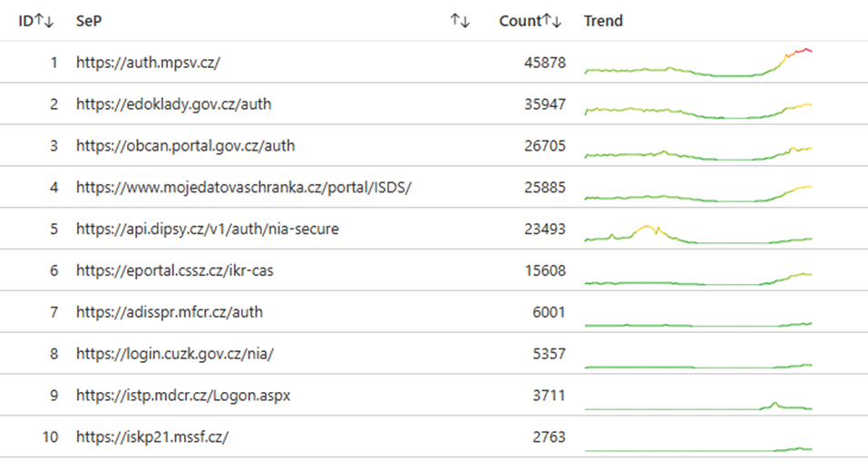Click count value 35947
This screenshot has width=868, height=460.
(x=545, y=104)
